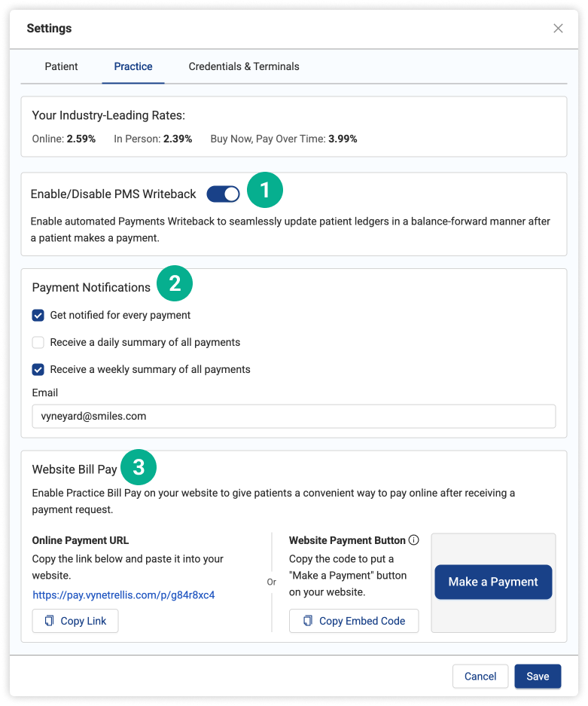Enable daily summary of all payments checkbox
This screenshot has height=706, width=588.
pyautogui.click(x=38, y=342)
